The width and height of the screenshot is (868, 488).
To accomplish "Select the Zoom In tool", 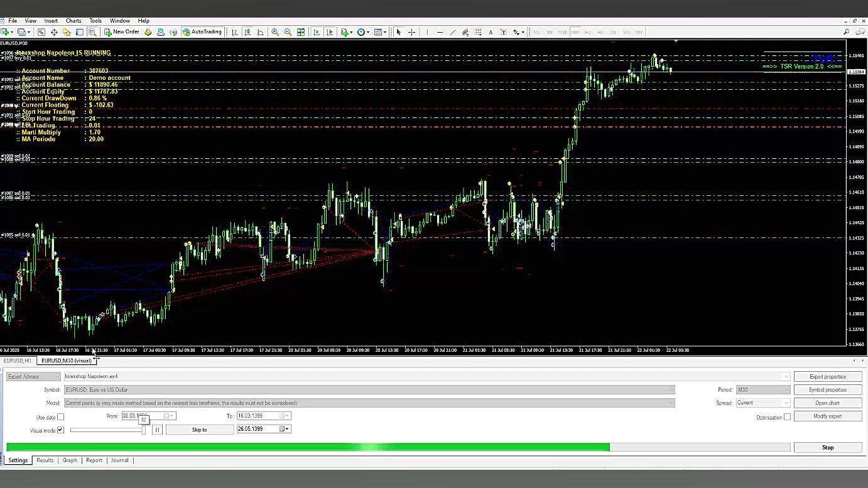I will point(275,32).
